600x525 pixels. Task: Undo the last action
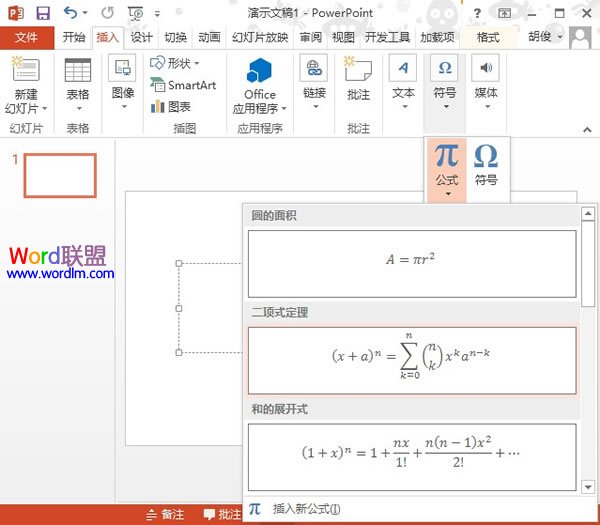[70, 13]
